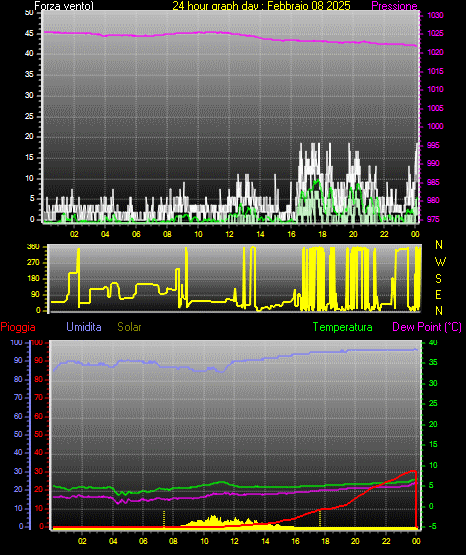The width and height of the screenshot is (466, 555).
Task: Select the 24 hour graph day title
Action: coord(261,6)
